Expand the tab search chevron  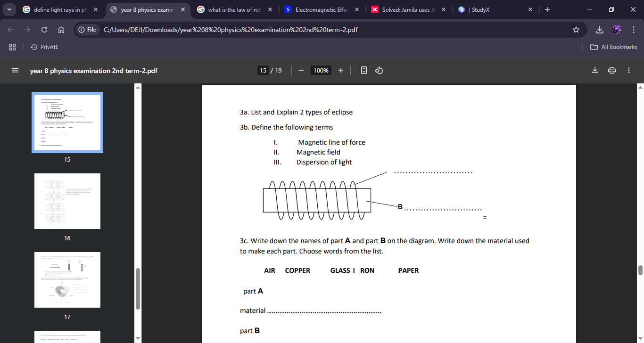point(9,9)
